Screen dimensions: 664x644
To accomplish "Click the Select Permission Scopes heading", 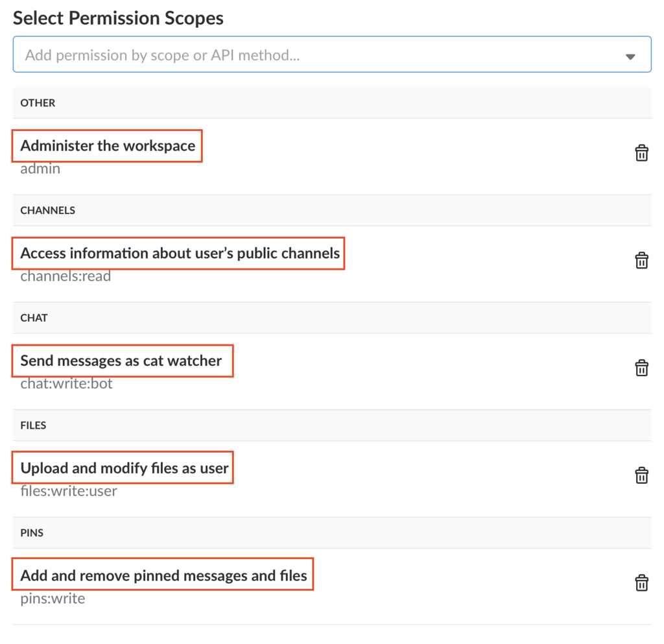I will coord(118,18).
